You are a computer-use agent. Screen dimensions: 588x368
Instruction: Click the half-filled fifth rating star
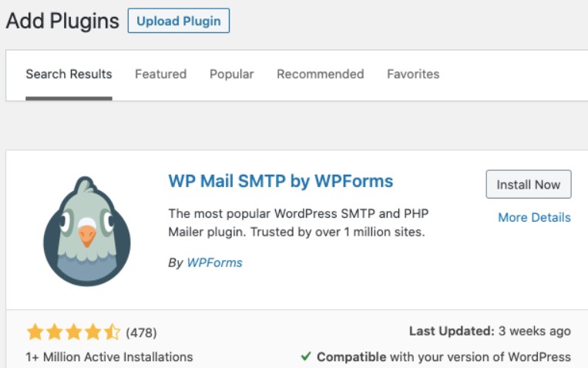click(112, 333)
